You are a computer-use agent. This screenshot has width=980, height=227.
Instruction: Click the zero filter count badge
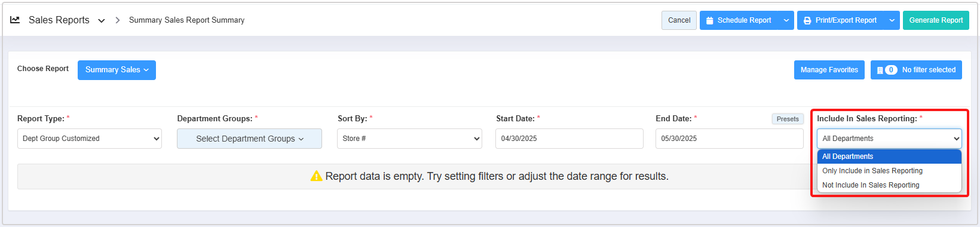(x=891, y=70)
